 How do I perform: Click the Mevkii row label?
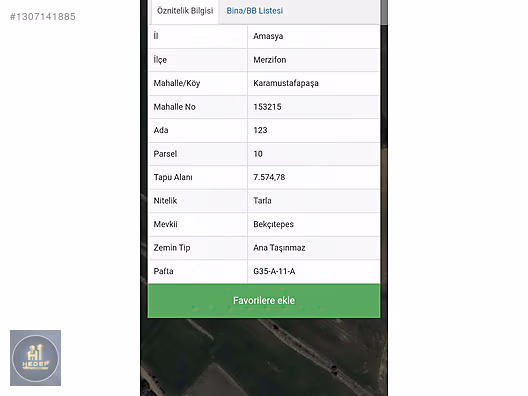click(165, 224)
